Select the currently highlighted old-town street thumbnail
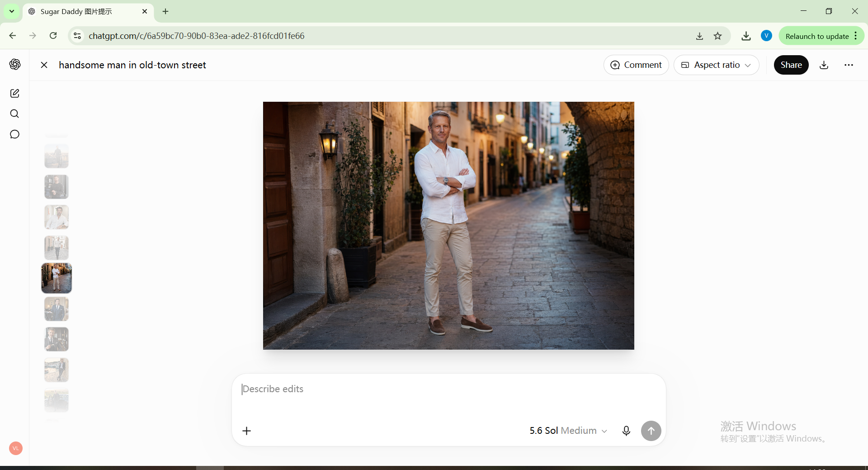The width and height of the screenshot is (868, 470). click(57, 278)
